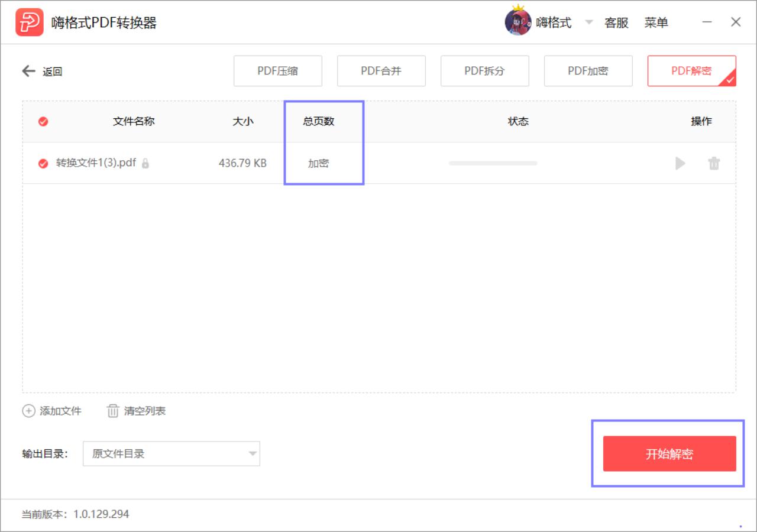
Task: Open 客服 customer service
Action: tap(616, 22)
